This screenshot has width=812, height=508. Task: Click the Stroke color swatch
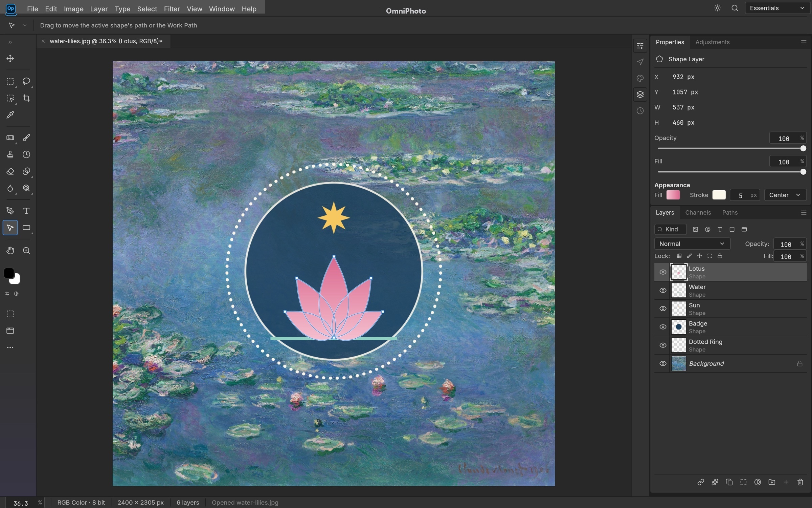[x=719, y=195]
